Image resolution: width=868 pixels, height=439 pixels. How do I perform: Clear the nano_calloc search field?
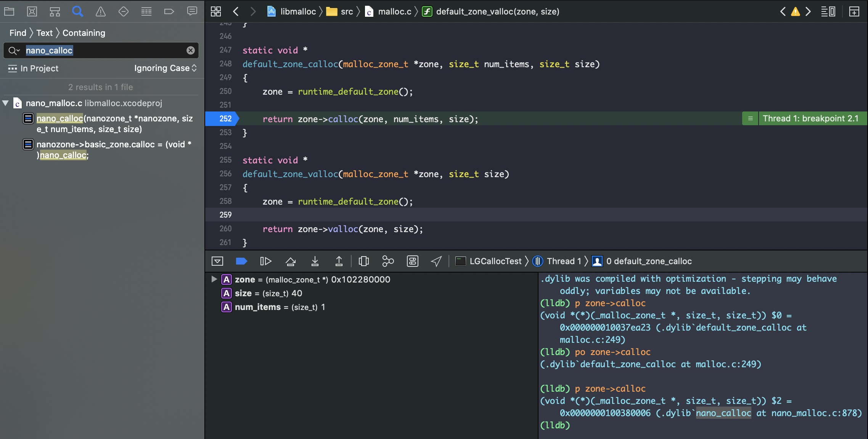tap(190, 50)
